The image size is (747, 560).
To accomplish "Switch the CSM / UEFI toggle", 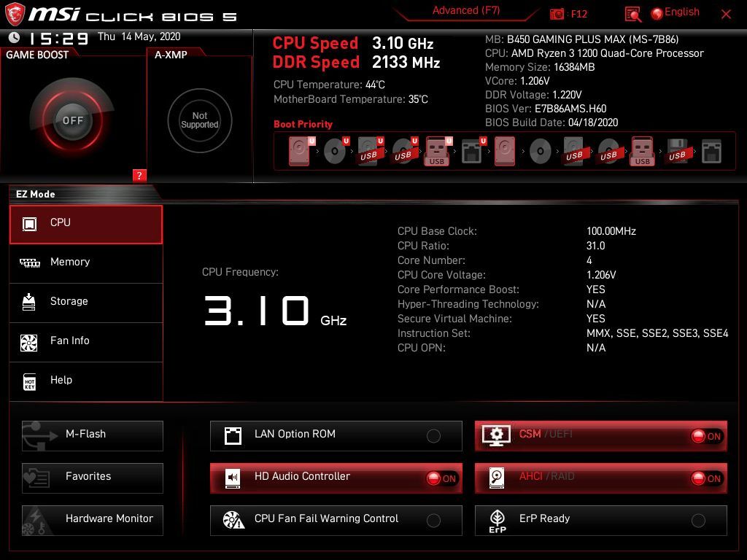I will coord(706,436).
